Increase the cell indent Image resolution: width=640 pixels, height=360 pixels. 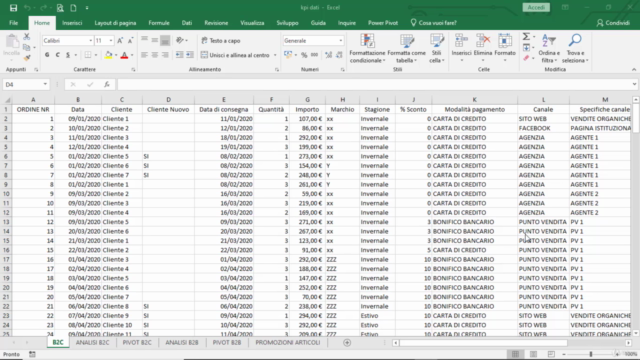190,55
